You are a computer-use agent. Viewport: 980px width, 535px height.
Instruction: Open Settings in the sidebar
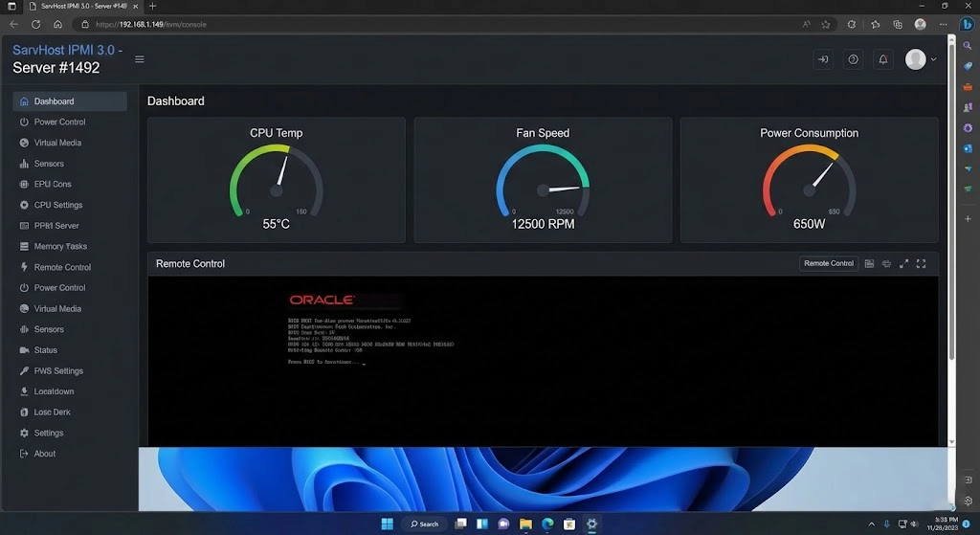[70, 433]
